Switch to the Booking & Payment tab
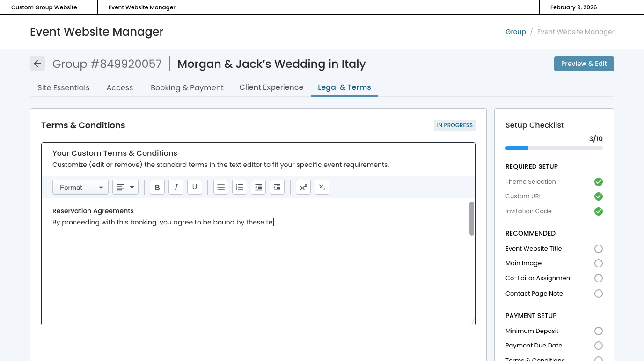 pyautogui.click(x=187, y=87)
